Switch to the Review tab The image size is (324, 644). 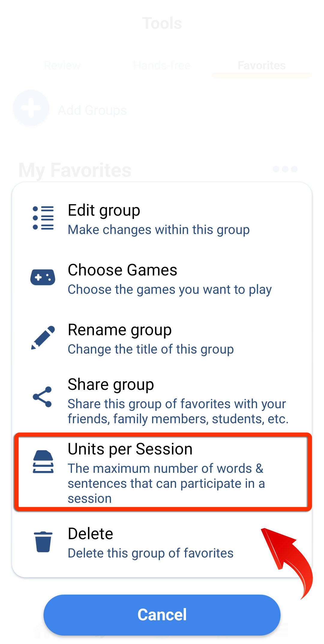(x=62, y=65)
